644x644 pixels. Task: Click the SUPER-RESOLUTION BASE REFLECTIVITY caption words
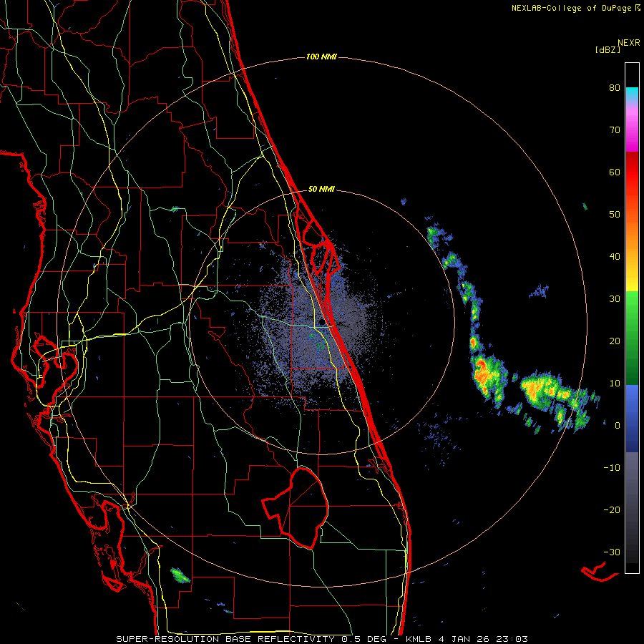pyautogui.click(x=225, y=639)
